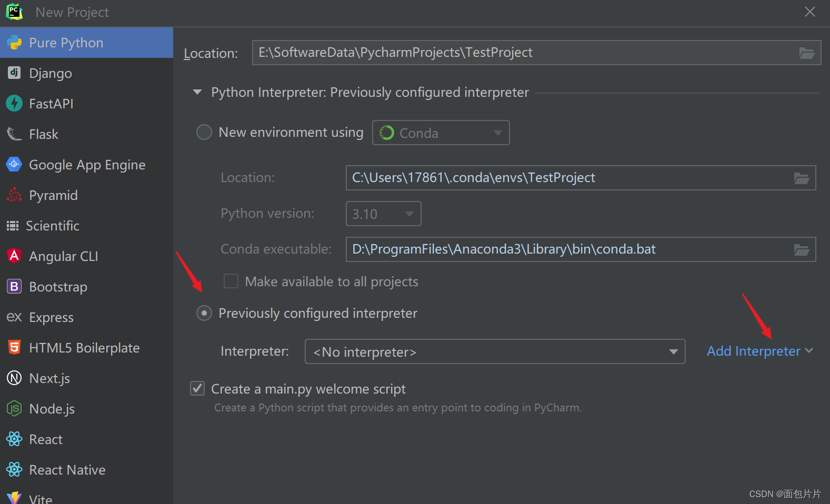Screen dimensions: 830x504
Task: Click Add Interpreter link
Action: tap(753, 351)
